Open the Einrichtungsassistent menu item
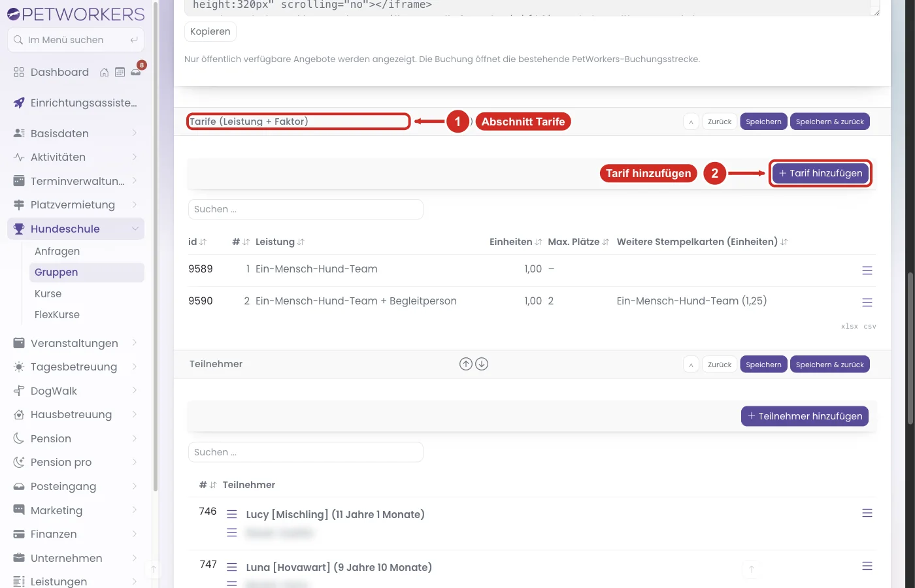915x588 pixels. [x=76, y=103]
